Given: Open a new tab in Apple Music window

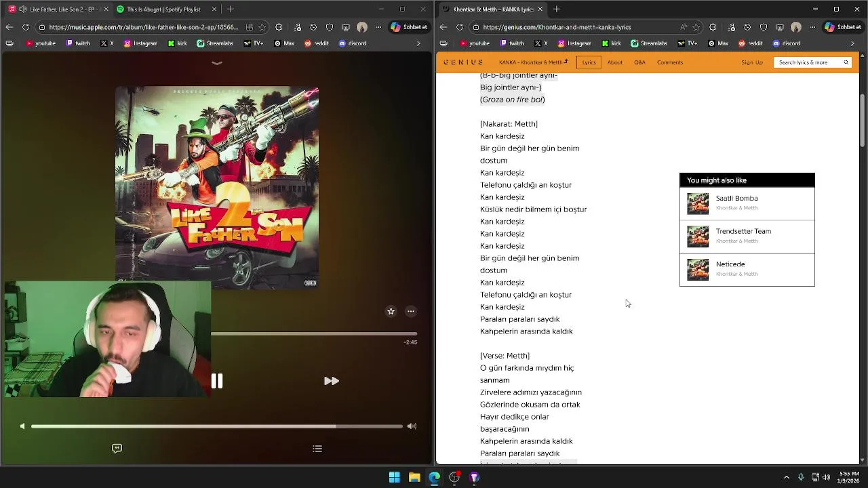Looking at the screenshot, I should [x=231, y=9].
